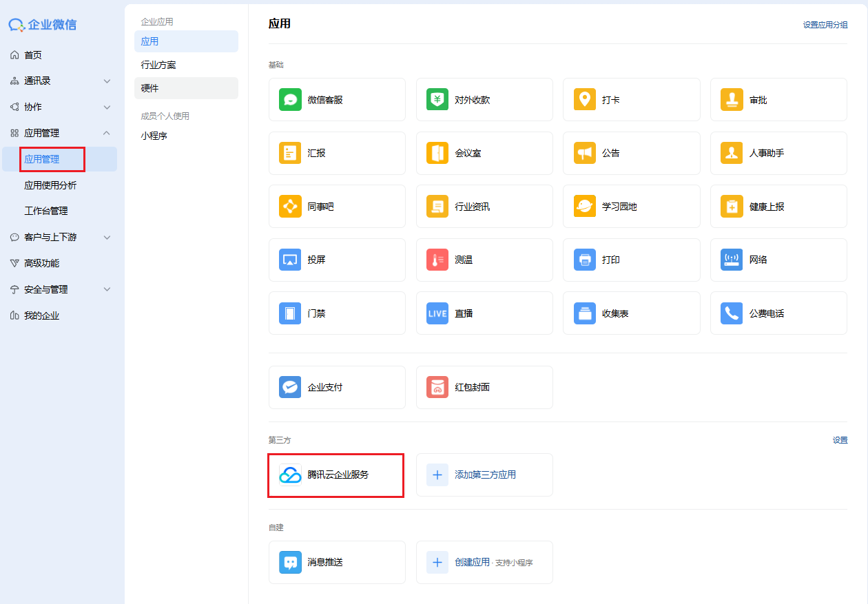Click the 红包封面 red envelope icon
Screen dimensions: 868x604
click(x=437, y=387)
